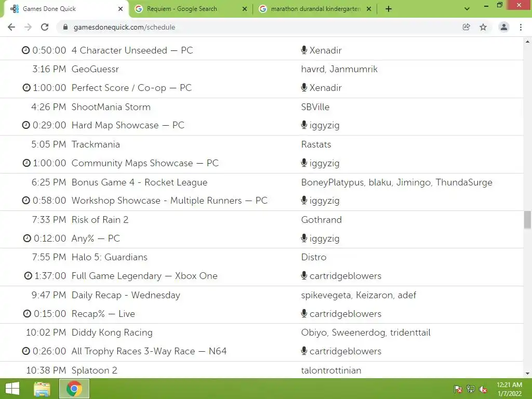Click runner name Gothrand

tap(321, 220)
